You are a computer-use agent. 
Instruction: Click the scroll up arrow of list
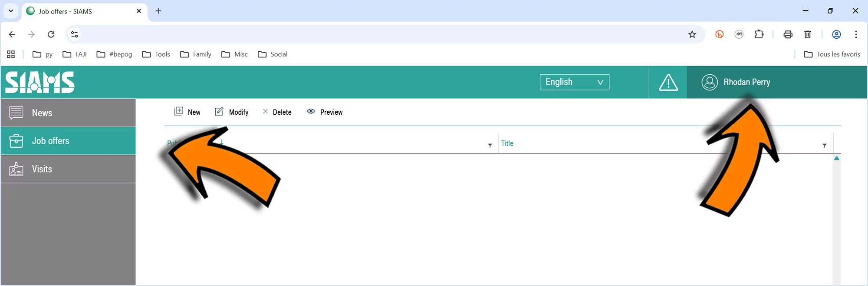836,158
